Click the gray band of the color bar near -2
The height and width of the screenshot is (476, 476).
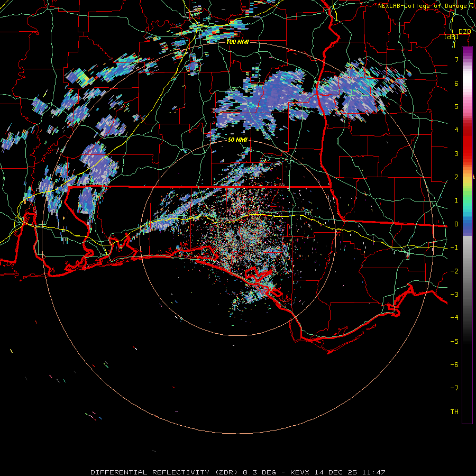click(x=467, y=270)
